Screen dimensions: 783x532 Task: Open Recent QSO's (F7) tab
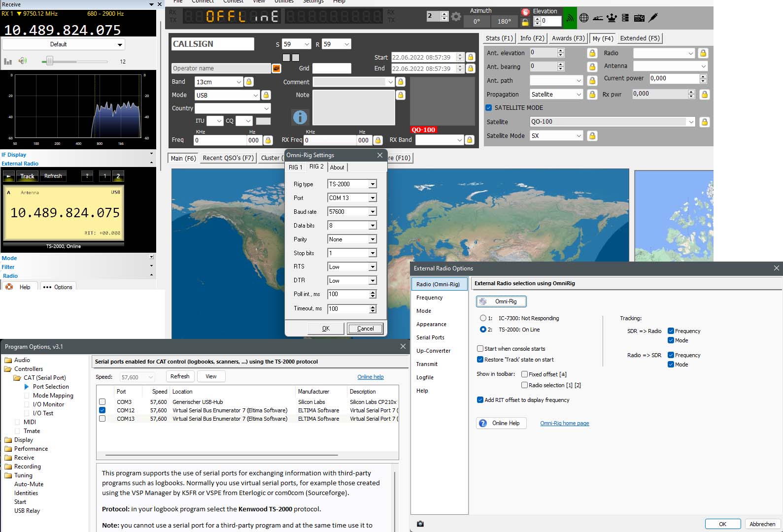coord(228,158)
